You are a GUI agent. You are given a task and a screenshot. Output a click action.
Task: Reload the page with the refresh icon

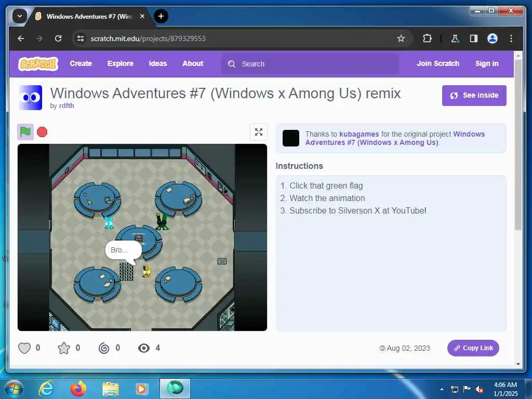click(58, 38)
